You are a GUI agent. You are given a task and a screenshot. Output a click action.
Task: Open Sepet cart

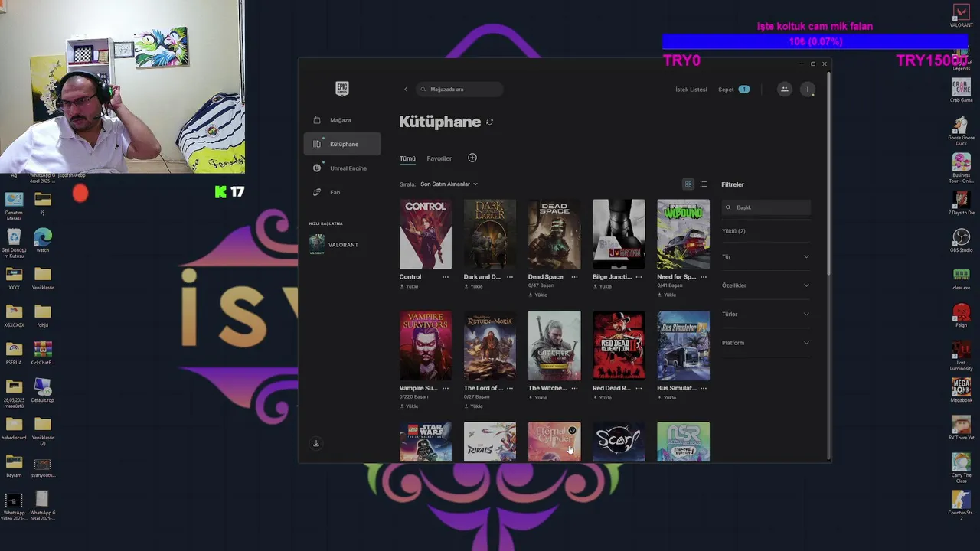[x=733, y=90]
